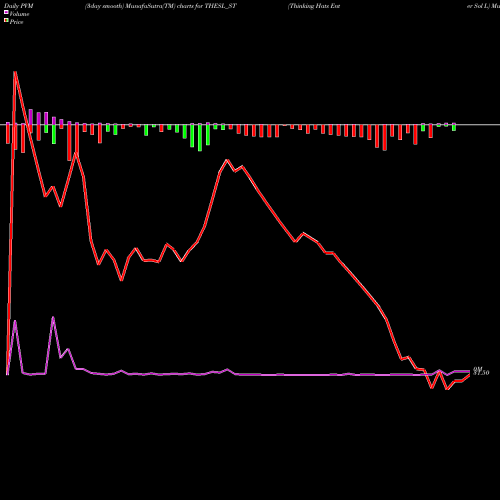Click the '(Thinking Hats Ent' company name text
This screenshot has height=500, width=500.
click(314, 6)
